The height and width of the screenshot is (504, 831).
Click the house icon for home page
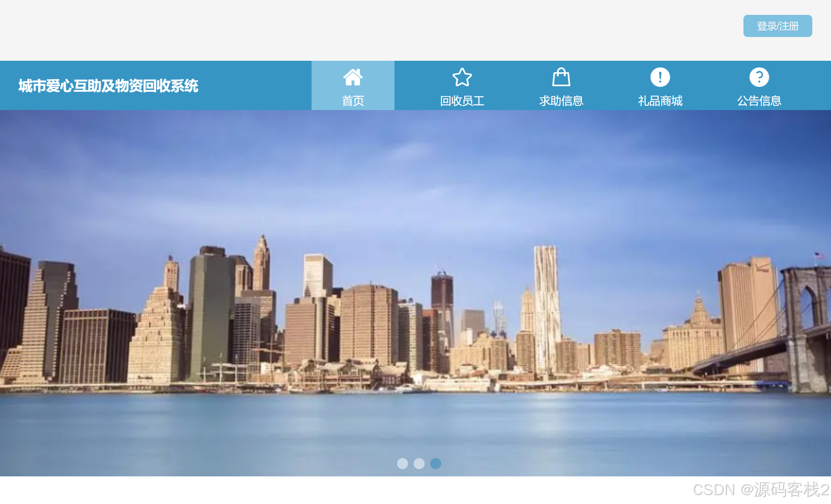[353, 77]
